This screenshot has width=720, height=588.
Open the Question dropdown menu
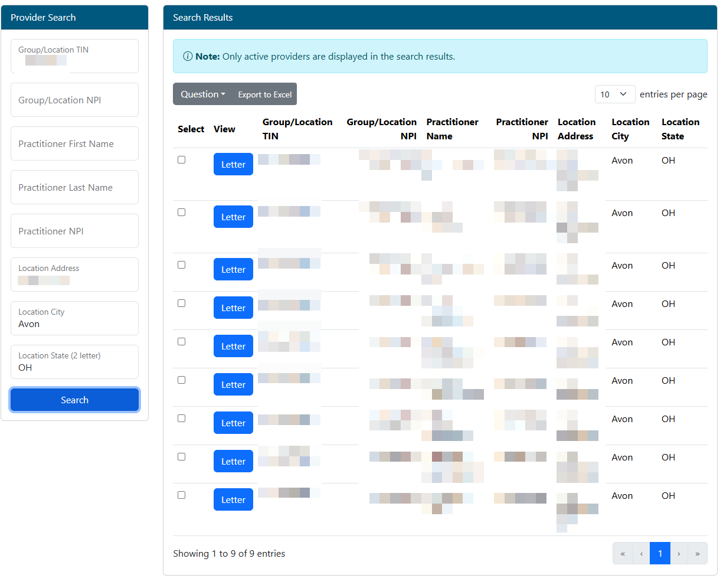tap(202, 94)
